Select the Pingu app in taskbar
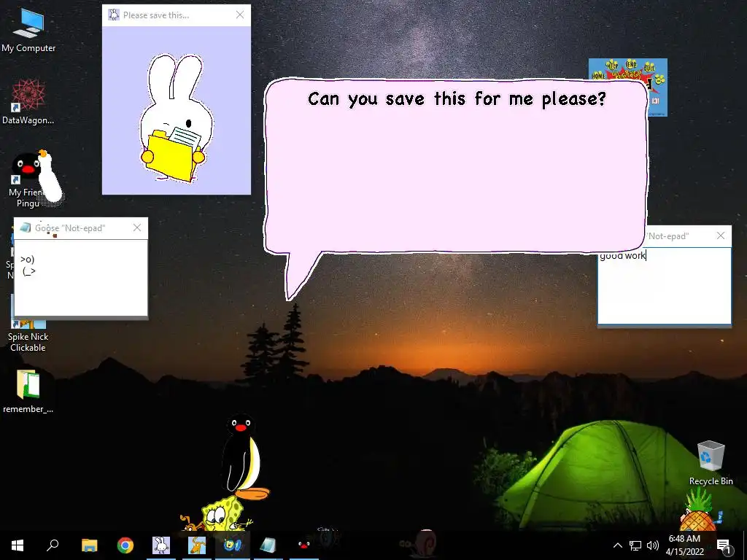Viewport: 747px width, 560px height. 304,545
